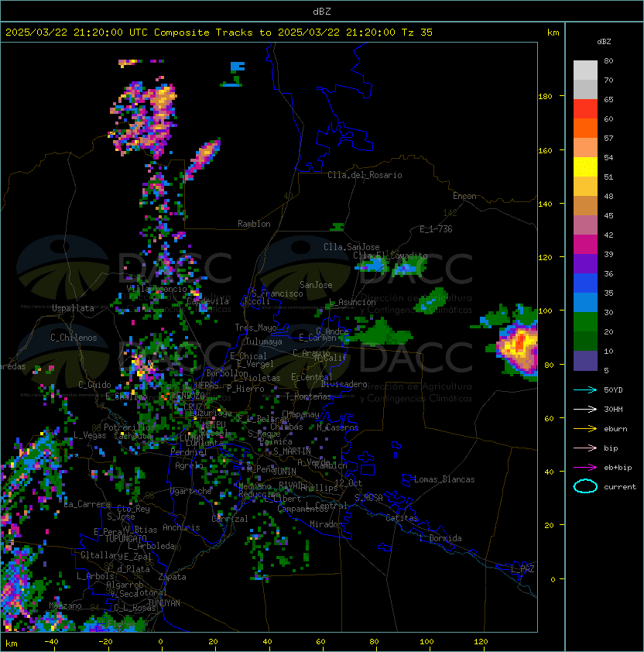Select the dark orange swatch below red
This screenshot has height=652, width=644.
(x=585, y=128)
